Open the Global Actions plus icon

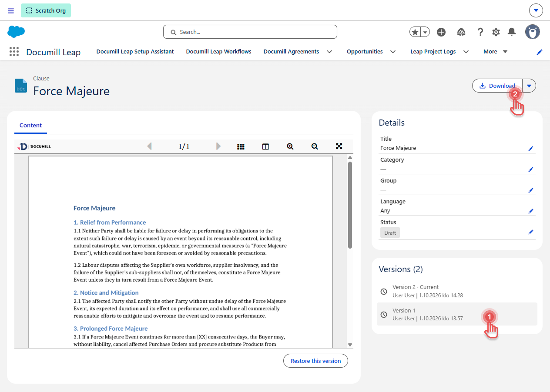[441, 32]
